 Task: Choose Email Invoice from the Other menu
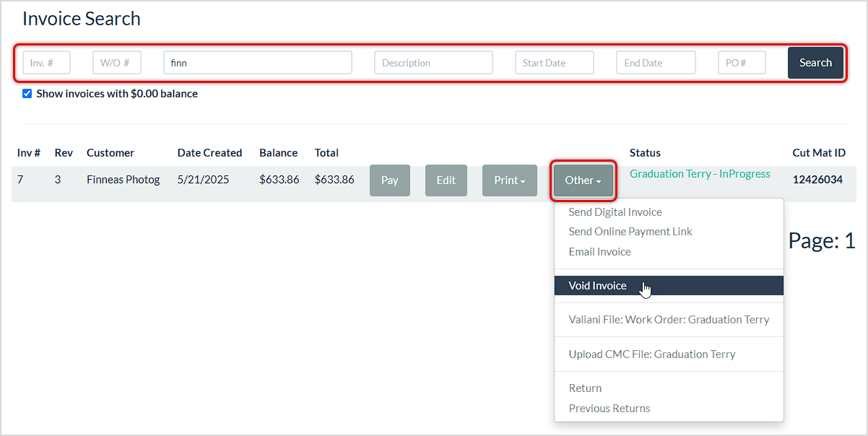[x=599, y=251]
